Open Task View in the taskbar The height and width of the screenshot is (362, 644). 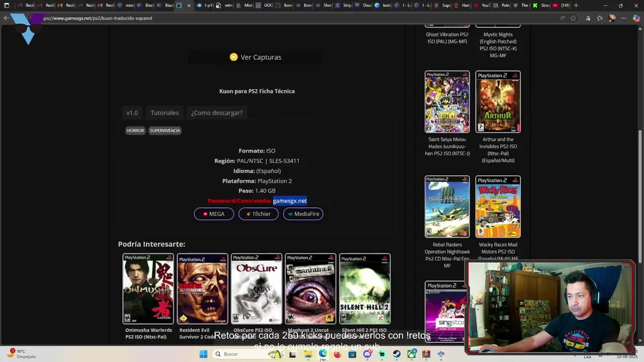coord(292,354)
